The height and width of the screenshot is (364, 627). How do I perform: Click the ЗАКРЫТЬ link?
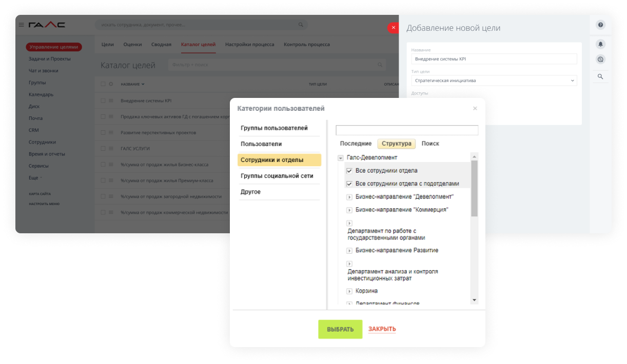click(x=382, y=329)
